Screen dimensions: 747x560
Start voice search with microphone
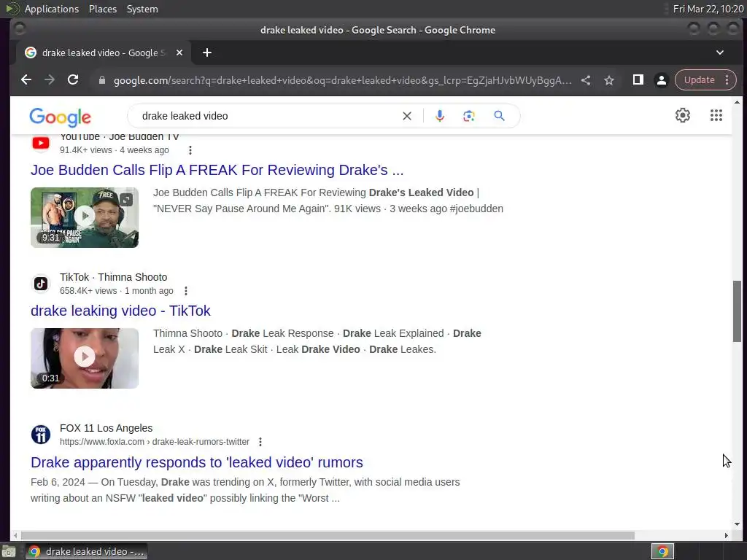coord(440,116)
